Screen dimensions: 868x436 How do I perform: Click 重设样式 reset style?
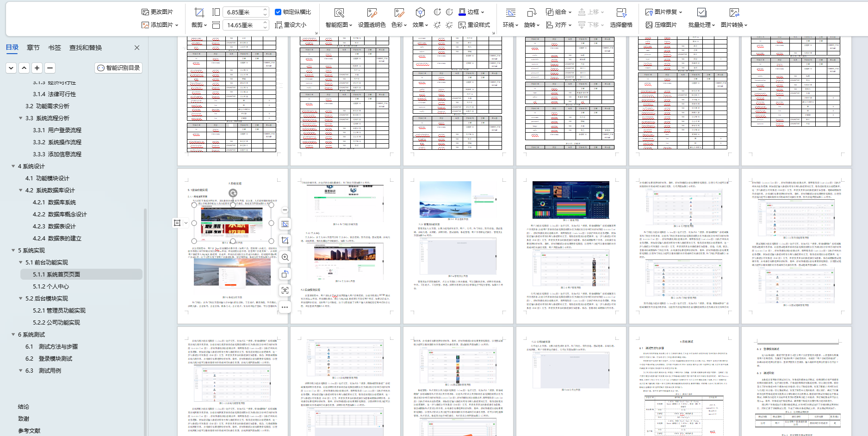coord(474,25)
